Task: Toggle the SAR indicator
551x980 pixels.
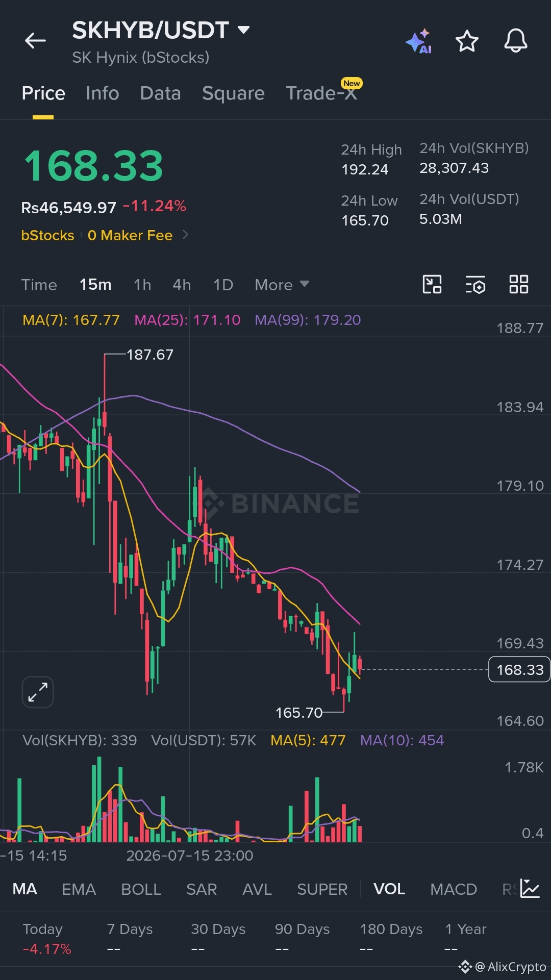Action: click(x=202, y=889)
